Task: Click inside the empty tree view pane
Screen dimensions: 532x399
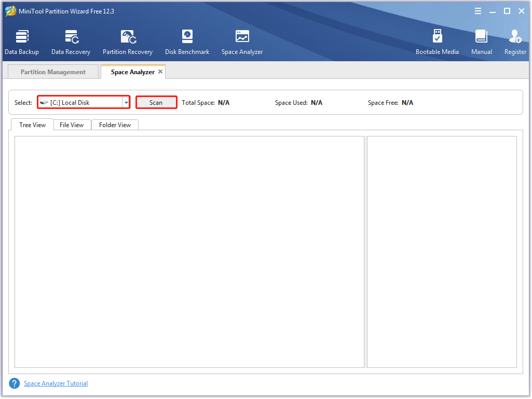Action: (x=189, y=252)
